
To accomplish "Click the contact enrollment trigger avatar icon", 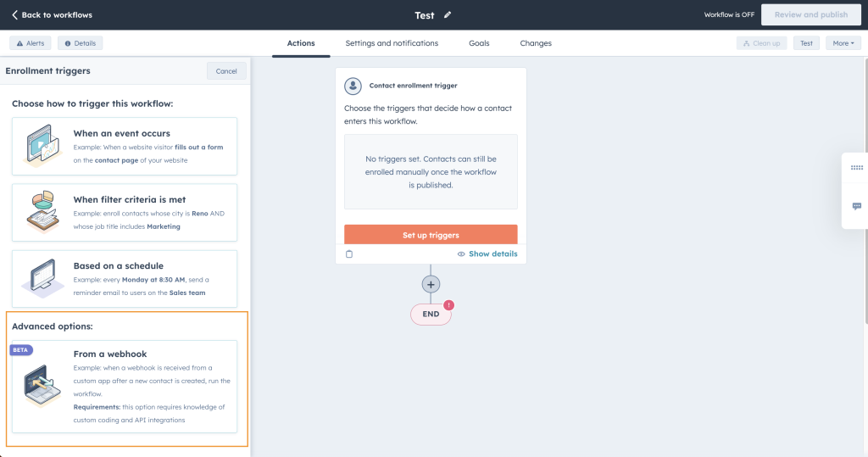I will point(353,86).
